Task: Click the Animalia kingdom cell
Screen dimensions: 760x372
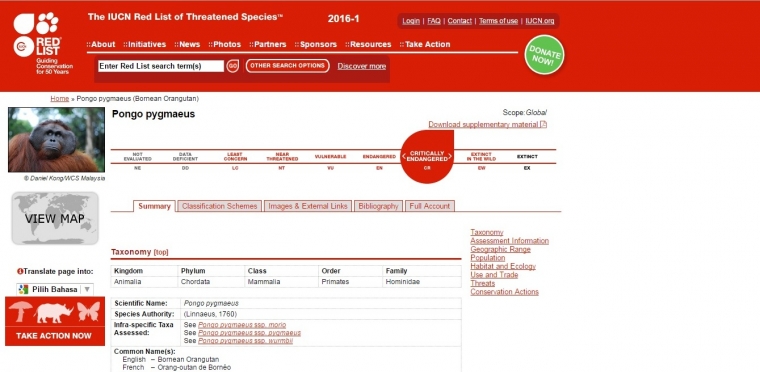Action: pos(144,282)
